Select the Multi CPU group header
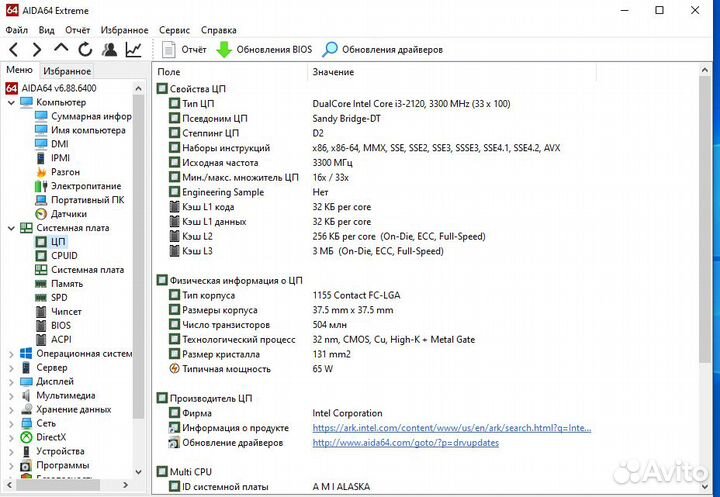The image size is (720, 497). pyautogui.click(x=184, y=472)
